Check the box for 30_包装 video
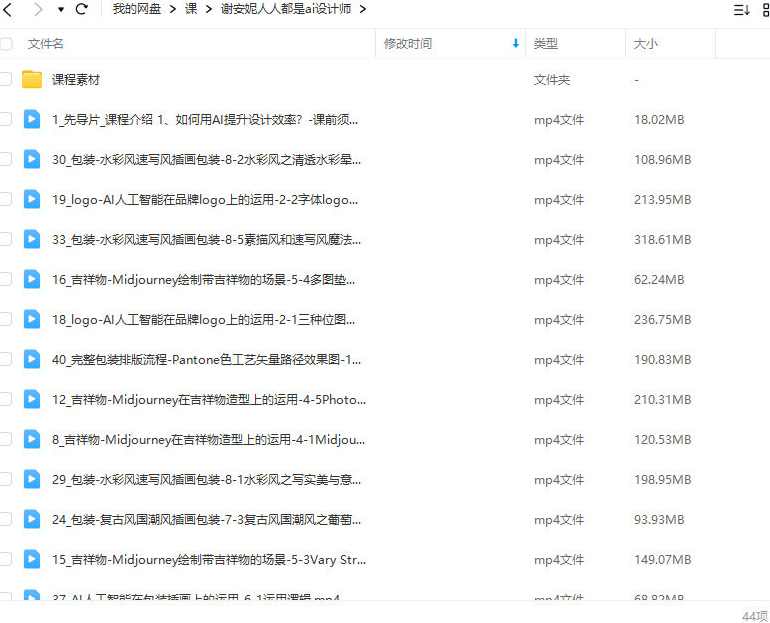 (6, 159)
